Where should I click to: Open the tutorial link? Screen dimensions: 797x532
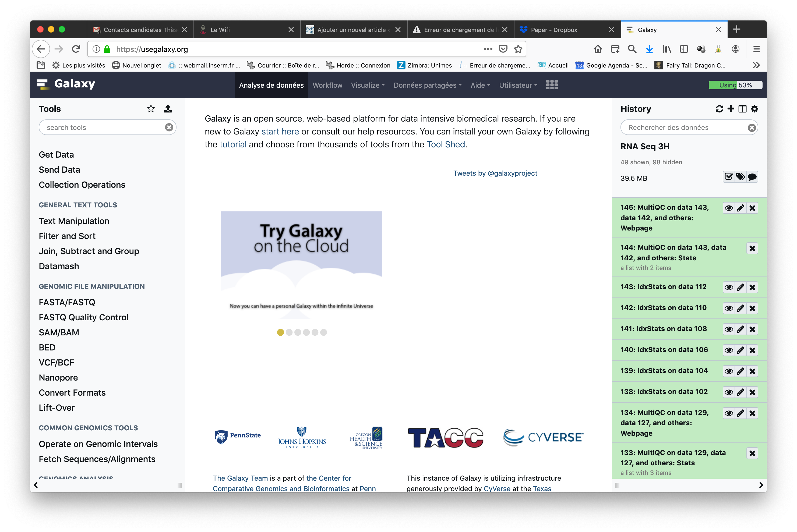(233, 144)
